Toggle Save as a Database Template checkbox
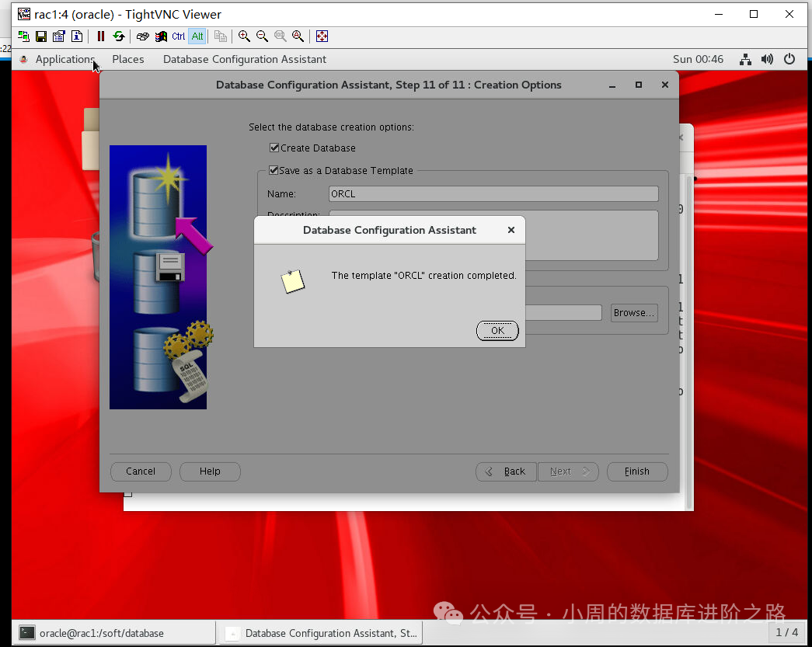This screenshot has height=647, width=812. 274,170
